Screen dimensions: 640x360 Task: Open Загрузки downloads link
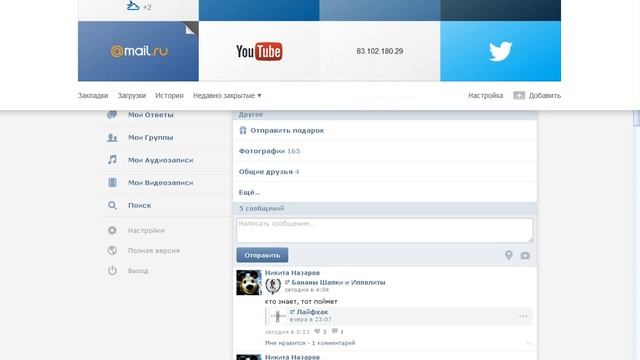click(131, 96)
